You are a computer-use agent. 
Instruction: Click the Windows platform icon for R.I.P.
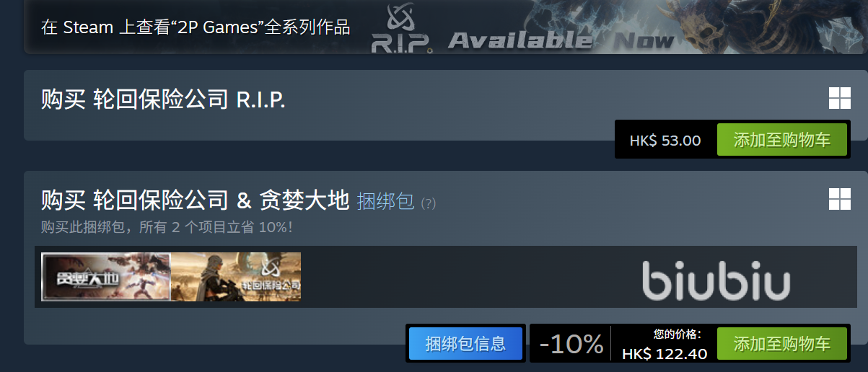point(839,98)
